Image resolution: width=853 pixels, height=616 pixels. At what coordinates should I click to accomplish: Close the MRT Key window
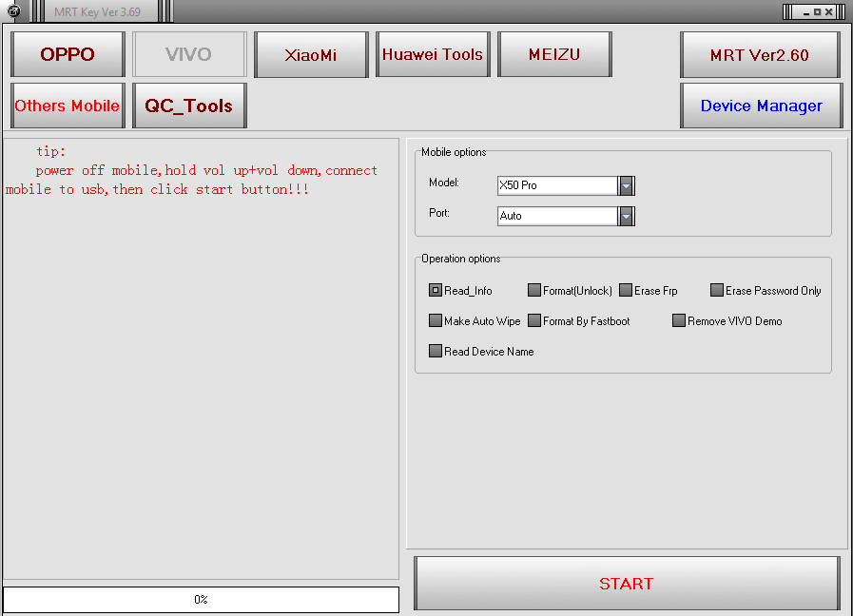coord(828,12)
